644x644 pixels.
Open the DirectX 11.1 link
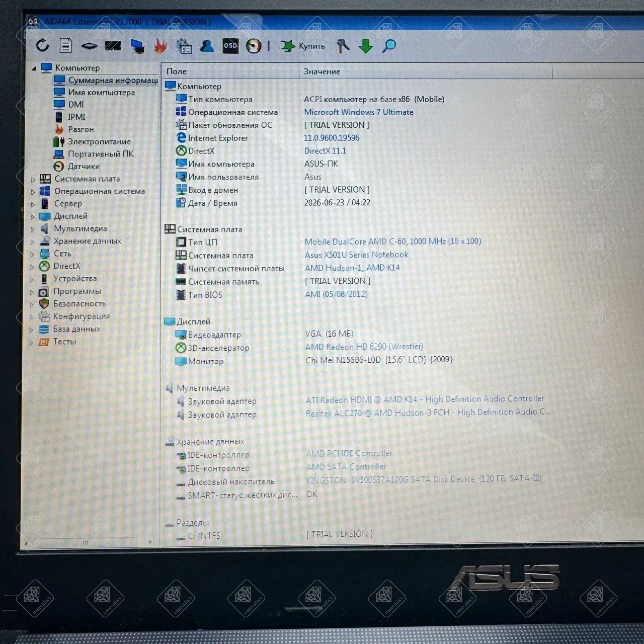[x=325, y=151]
